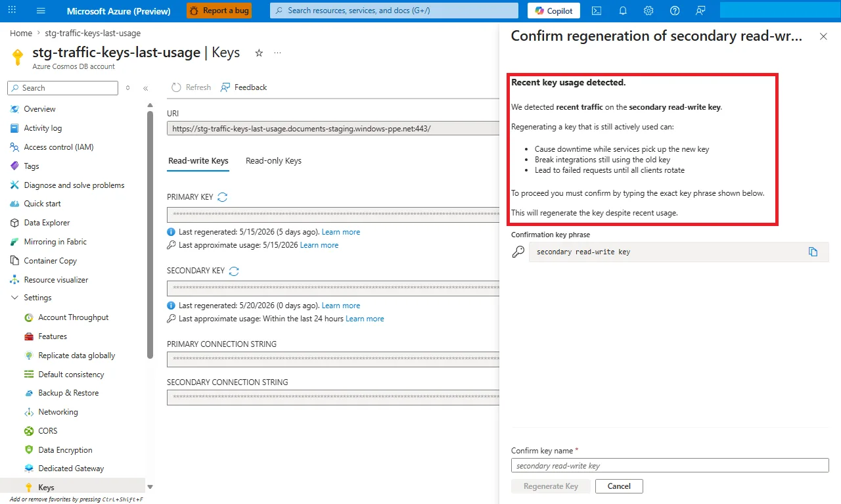Open the Help question mark icon

(675, 11)
